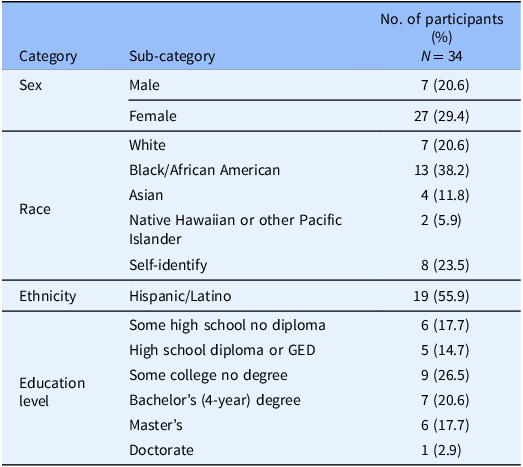Select the Education level category cell
Viewport: 523px width, 467px height.
(x=52, y=392)
